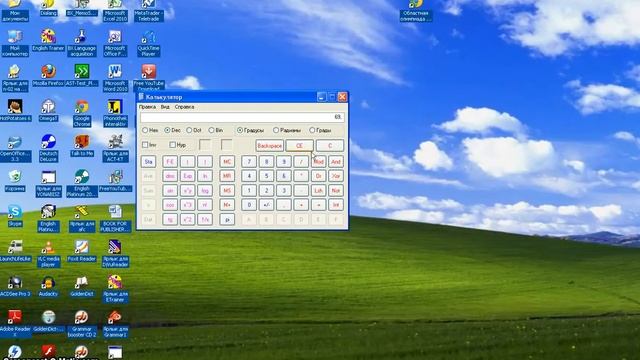640x360 pixels.
Task: Select Adobe Reader X icon
Action: (15, 323)
